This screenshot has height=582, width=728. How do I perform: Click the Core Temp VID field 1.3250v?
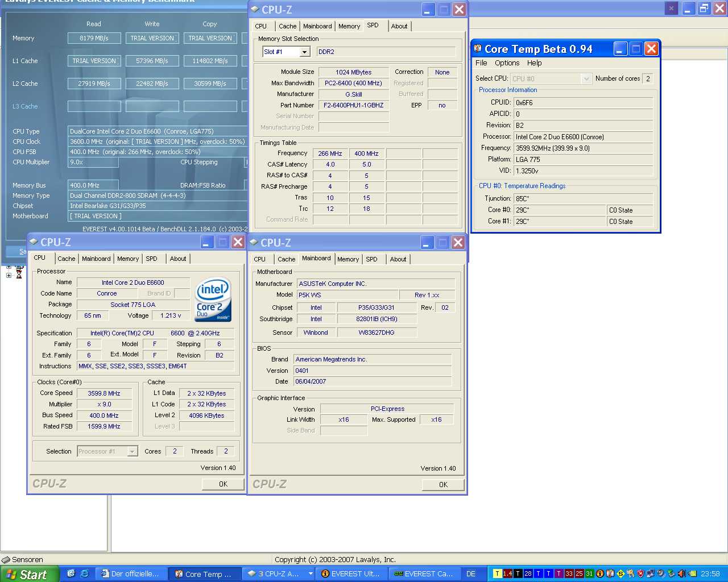583,171
